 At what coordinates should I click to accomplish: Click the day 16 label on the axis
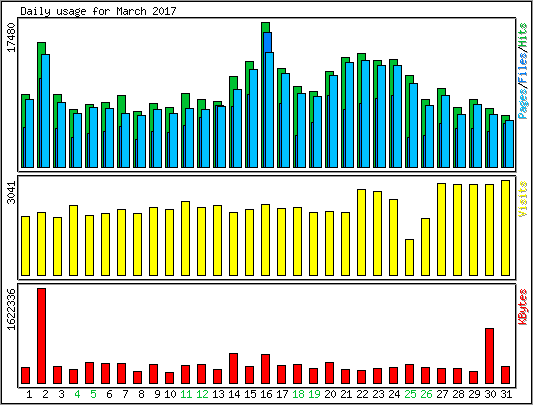coord(266,394)
